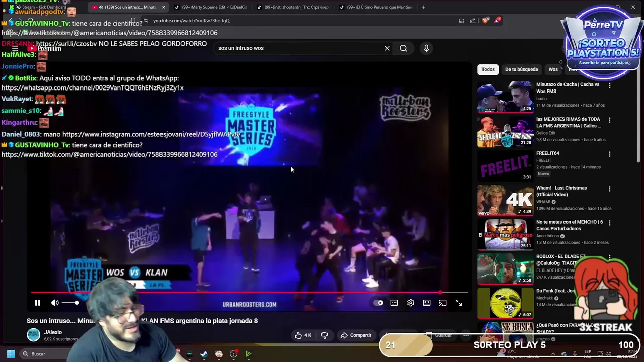Click the browser address bar URL

192,21
